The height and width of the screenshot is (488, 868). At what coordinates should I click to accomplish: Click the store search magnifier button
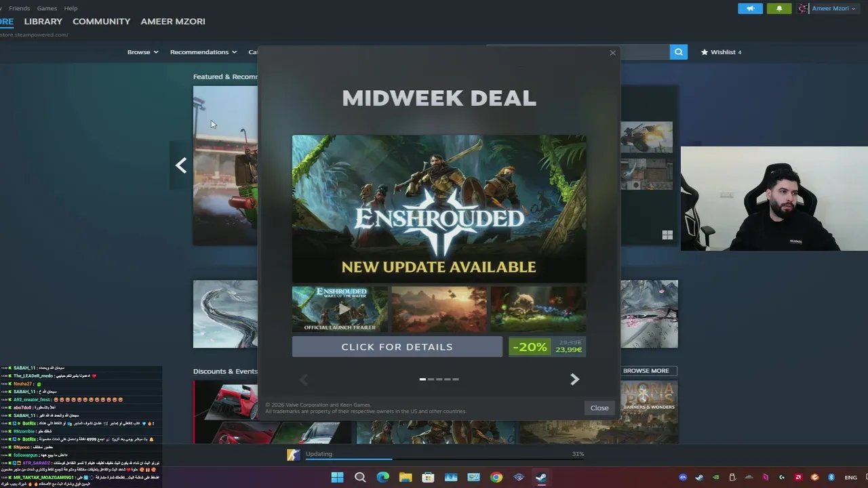(678, 52)
